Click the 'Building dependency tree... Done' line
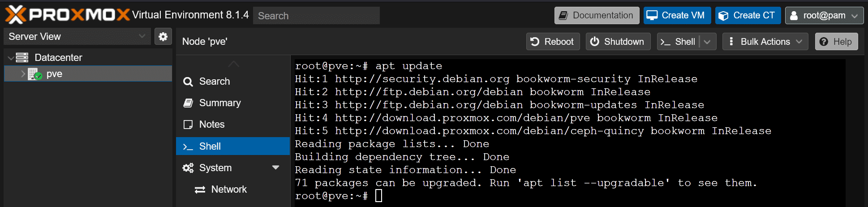 point(402,157)
